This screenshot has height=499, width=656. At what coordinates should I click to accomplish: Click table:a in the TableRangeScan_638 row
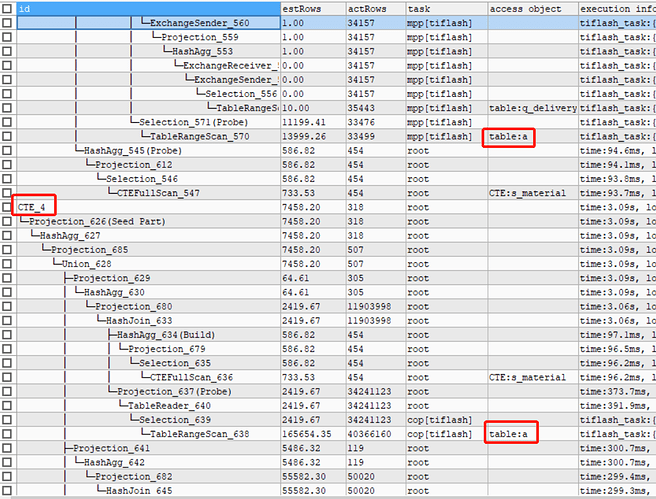click(508, 434)
